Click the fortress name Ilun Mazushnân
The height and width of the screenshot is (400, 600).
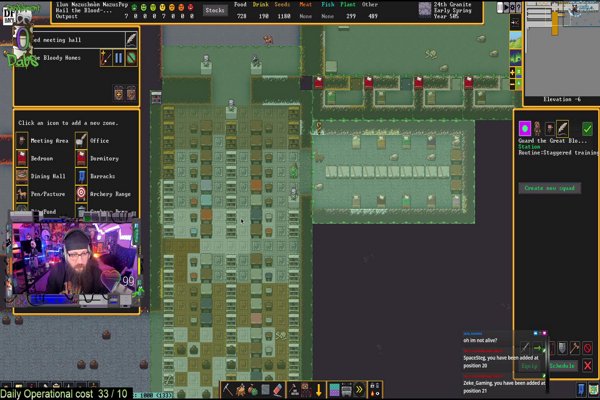[x=92, y=5]
